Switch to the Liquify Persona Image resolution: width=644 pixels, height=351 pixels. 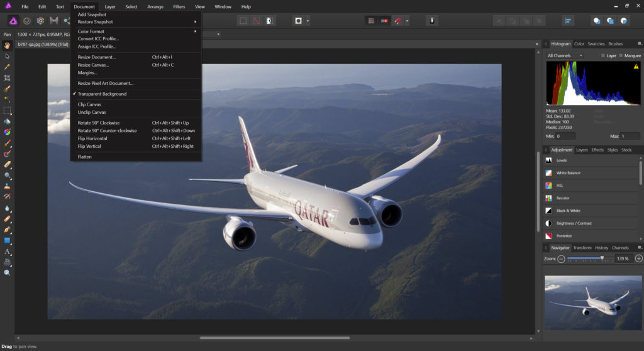click(26, 21)
